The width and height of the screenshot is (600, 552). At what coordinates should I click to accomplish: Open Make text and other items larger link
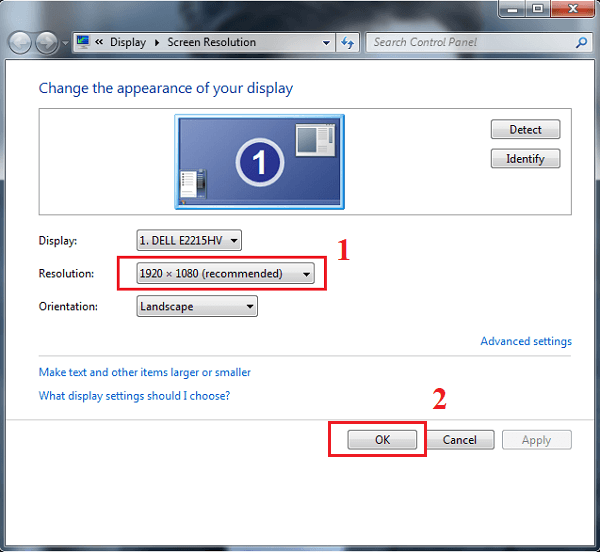coord(144,372)
